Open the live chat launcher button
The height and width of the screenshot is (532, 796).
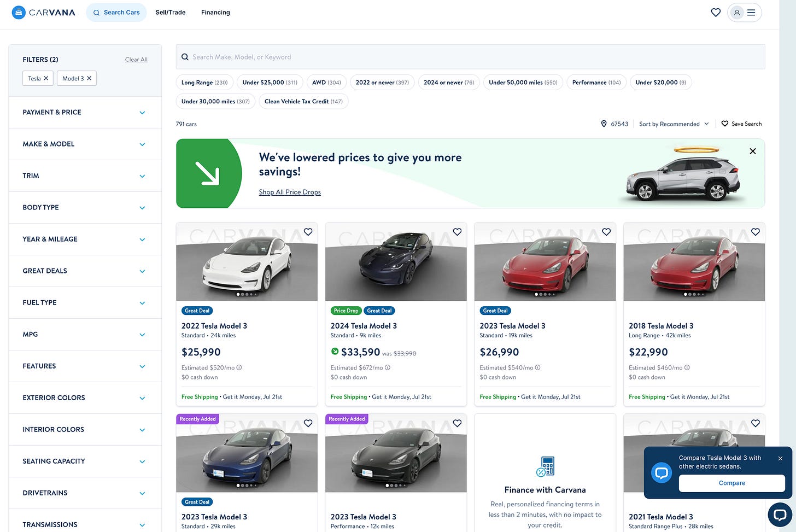click(x=780, y=515)
